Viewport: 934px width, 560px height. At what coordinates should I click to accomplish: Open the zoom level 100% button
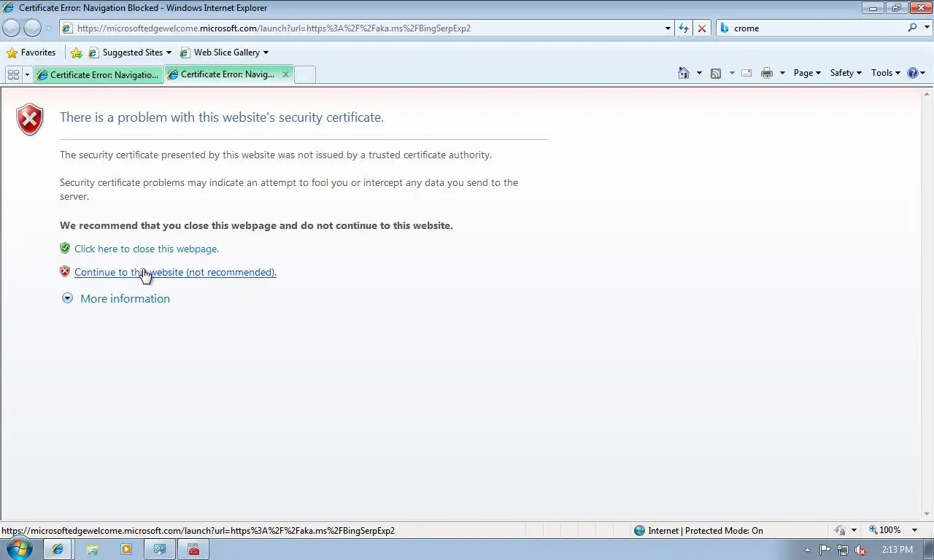pos(885,530)
